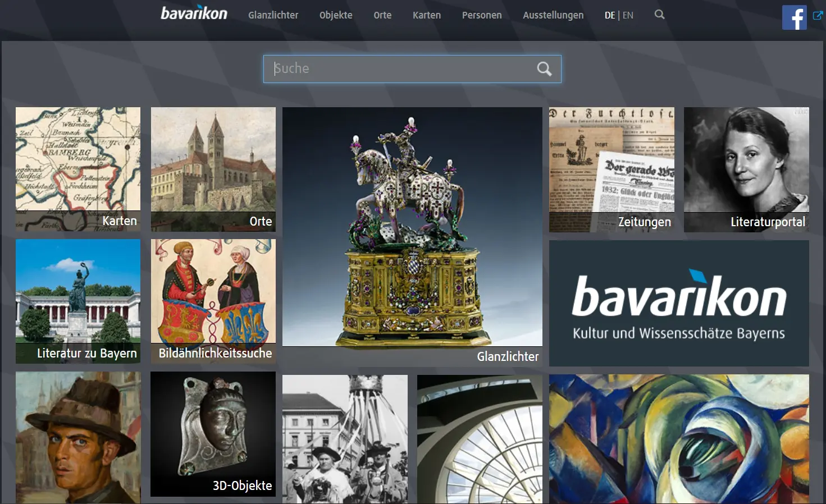Open the man with hat portrait tile
This screenshot has width=826, height=504.
(x=78, y=438)
